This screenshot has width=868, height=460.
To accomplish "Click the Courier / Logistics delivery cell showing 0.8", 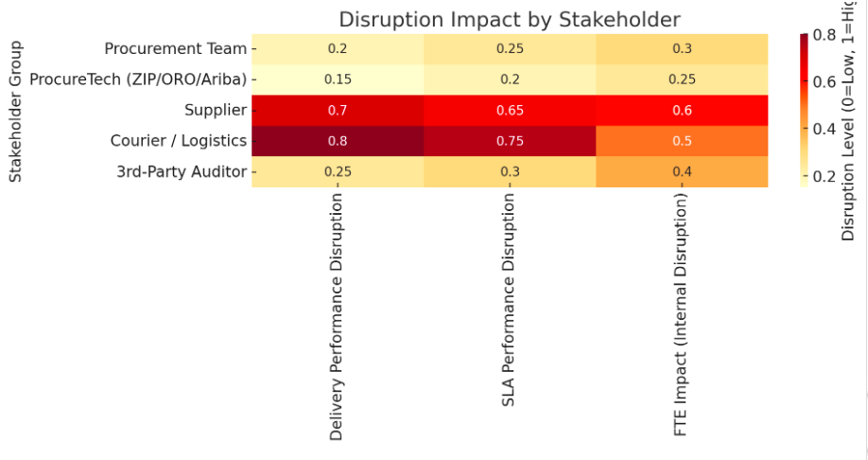I will pyautogui.click(x=338, y=141).
